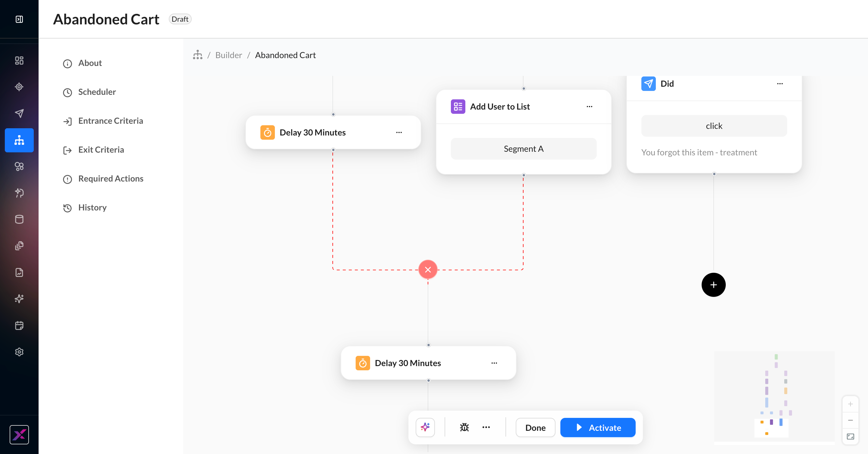Collapse the sidebar with the panel toggle icon
The width and height of the screenshot is (868, 454).
19,19
